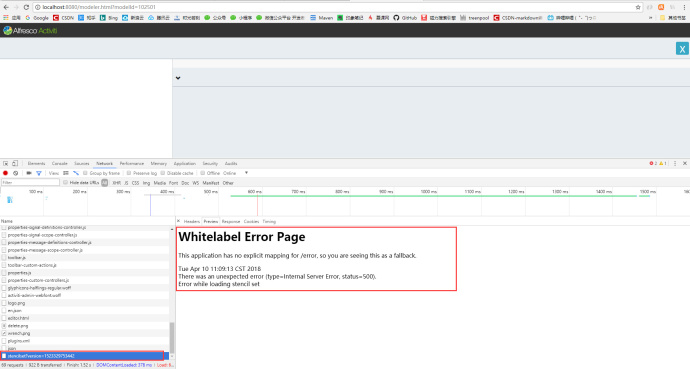Open the Online throttling dropdown
Image resolution: width=690 pixels, height=369 pixels.
(x=235, y=173)
